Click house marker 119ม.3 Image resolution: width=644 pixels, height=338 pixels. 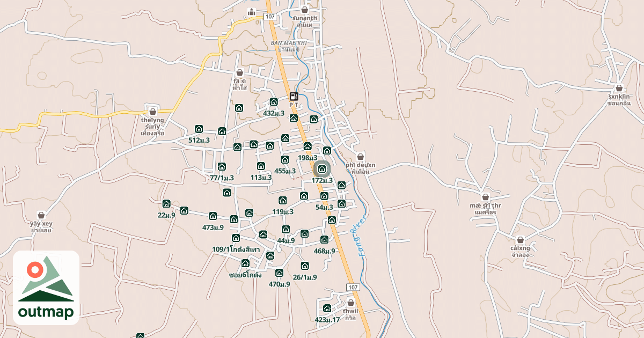[x=283, y=200]
